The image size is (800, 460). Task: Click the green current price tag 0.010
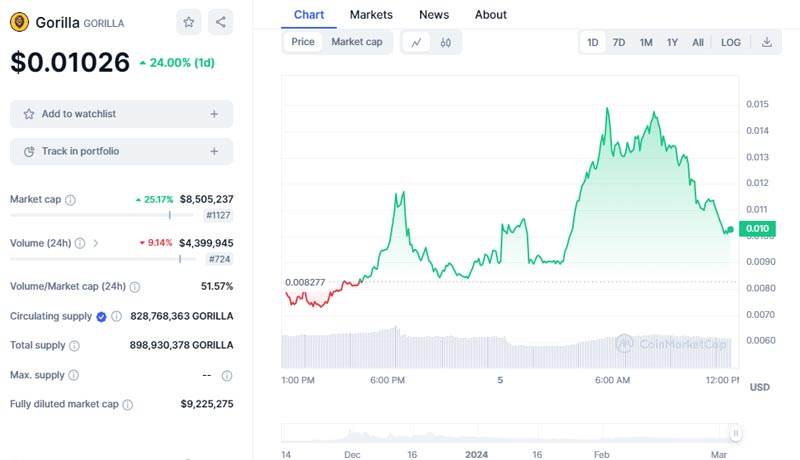[x=757, y=228]
